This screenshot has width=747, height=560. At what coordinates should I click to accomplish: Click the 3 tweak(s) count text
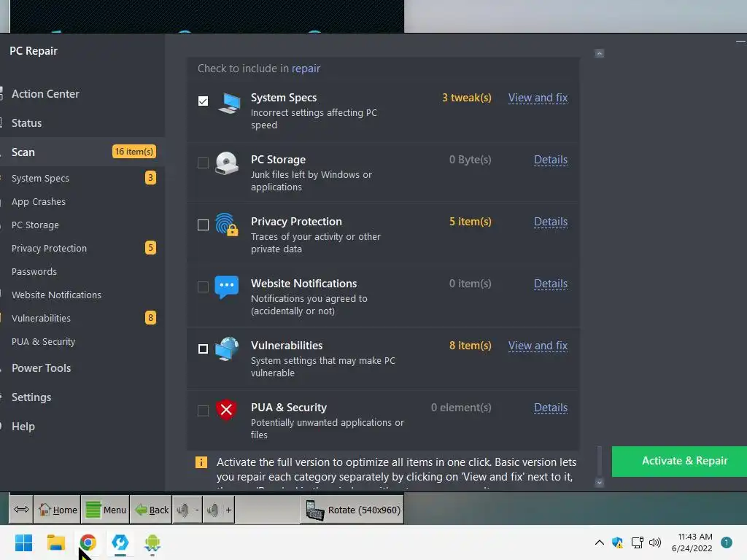[466, 98]
